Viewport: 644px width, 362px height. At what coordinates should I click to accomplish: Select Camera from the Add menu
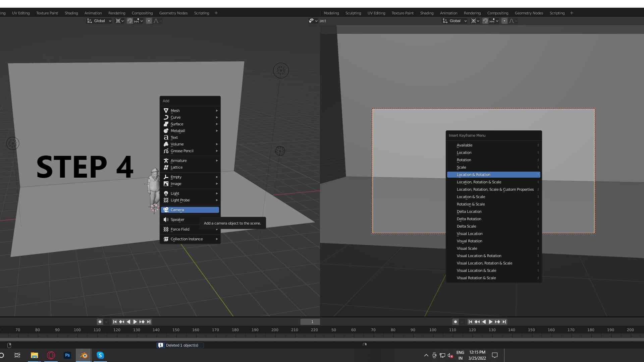(190, 209)
